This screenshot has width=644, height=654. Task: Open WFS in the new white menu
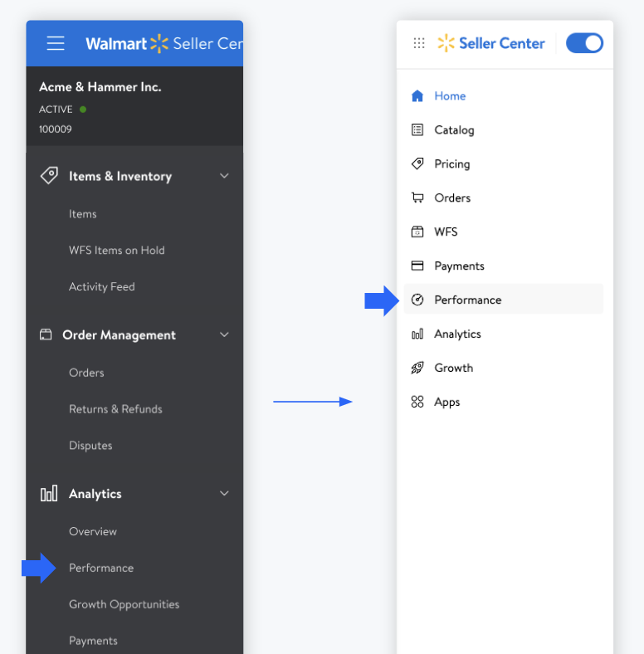[x=446, y=232]
